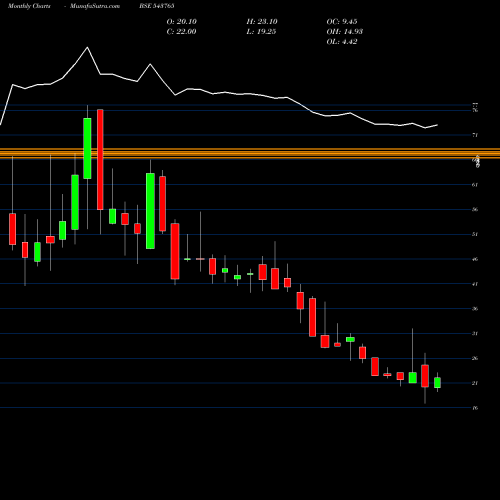The image size is (500, 500).
Task: Click the "OH: 14.93" reading
Action: [345, 32]
